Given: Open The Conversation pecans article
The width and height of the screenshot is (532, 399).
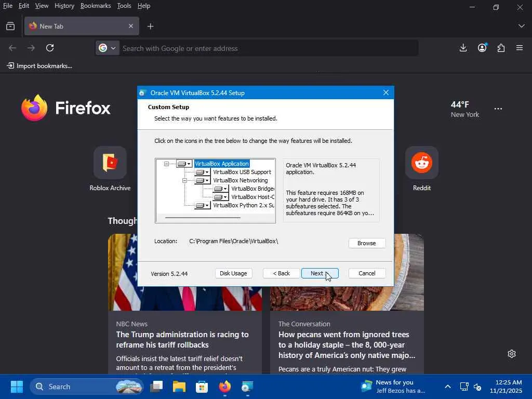Looking at the screenshot, I should tap(347, 345).
